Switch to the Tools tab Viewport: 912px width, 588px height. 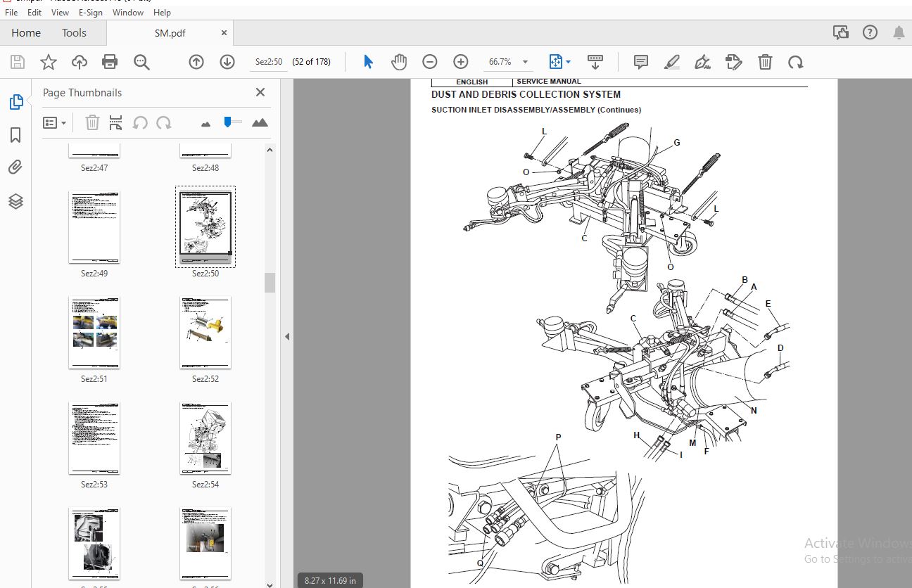click(74, 32)
